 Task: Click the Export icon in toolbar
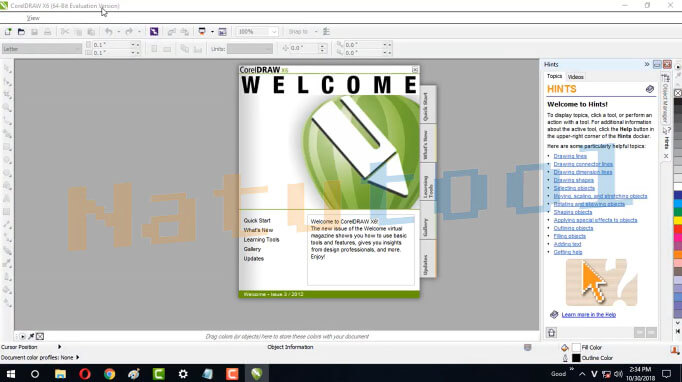click(x=184, y=32)
